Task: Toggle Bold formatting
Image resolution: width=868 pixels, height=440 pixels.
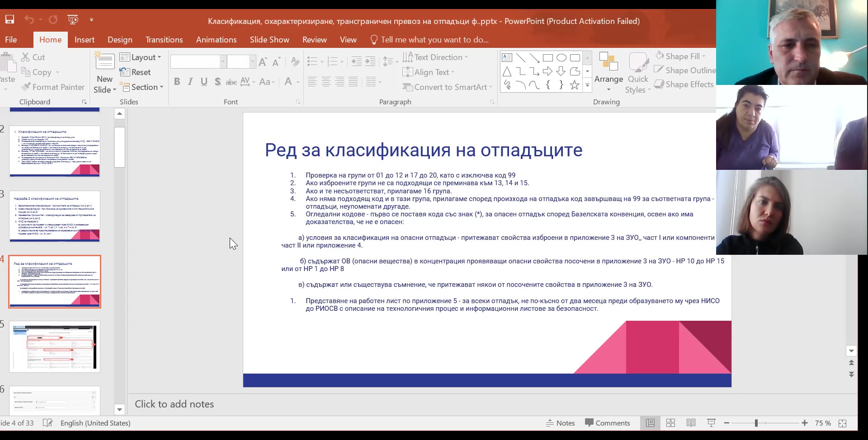Action: pyautogui.click(x=177, y=82)
